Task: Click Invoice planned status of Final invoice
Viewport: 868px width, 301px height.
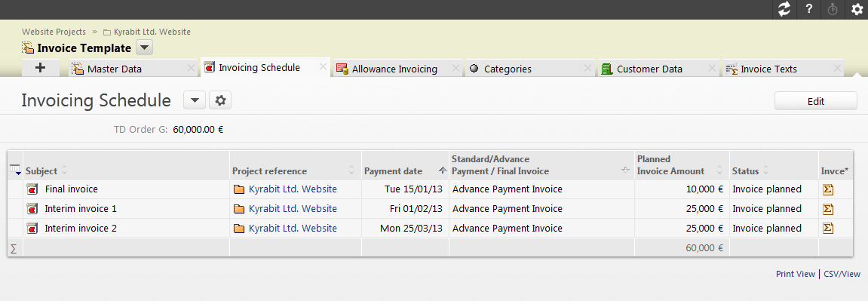Action: click(767, 189)
